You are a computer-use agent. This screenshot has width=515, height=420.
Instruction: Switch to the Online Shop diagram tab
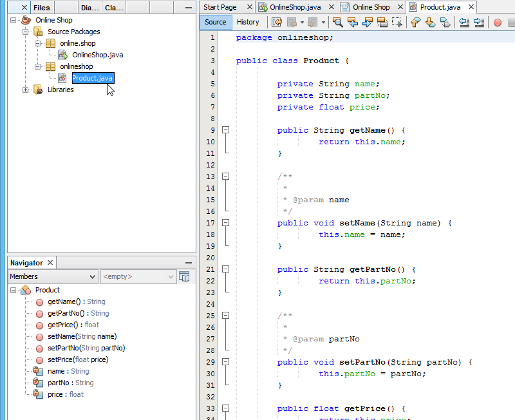tap(371, 7)
